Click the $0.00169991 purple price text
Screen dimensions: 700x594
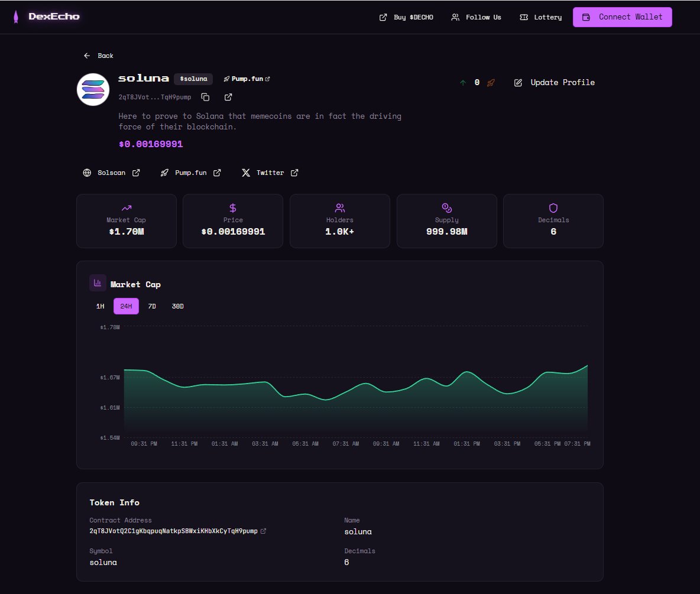click(x=151, y=144)
